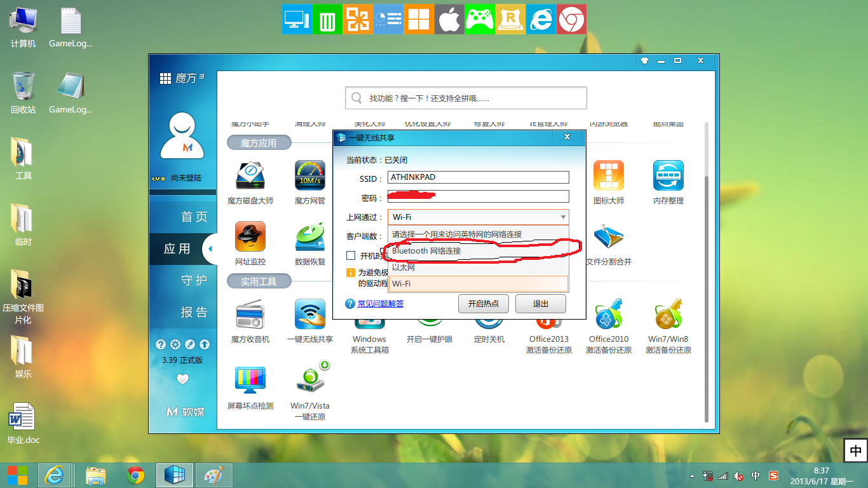Launch 内存整理 memory cleanup icon
Screen dimensions: 868x488
tap(668, 175)
